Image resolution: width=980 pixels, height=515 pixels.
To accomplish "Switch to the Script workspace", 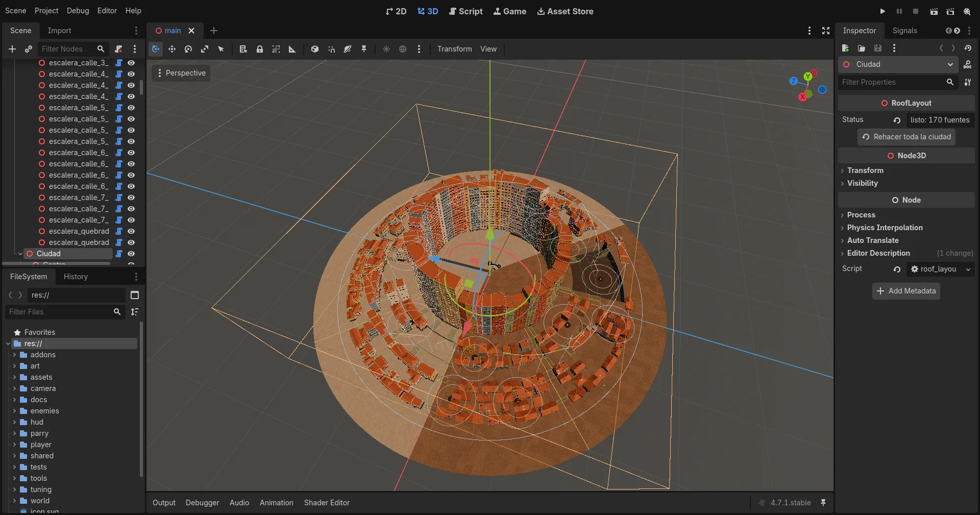I will tap(465, 11).
